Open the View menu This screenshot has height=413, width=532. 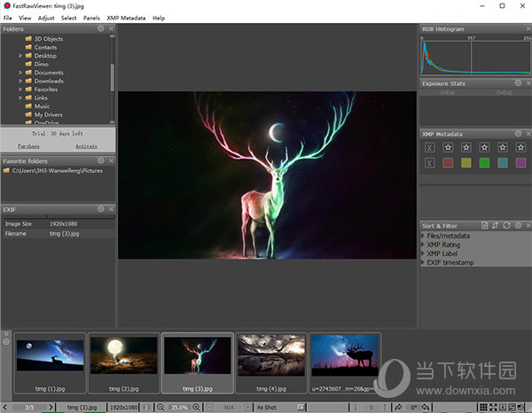click(x=25, y=18)
